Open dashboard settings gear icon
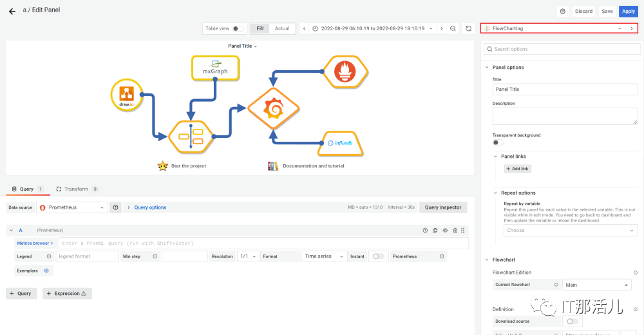 pyautogui.click(x=563, y=11)
